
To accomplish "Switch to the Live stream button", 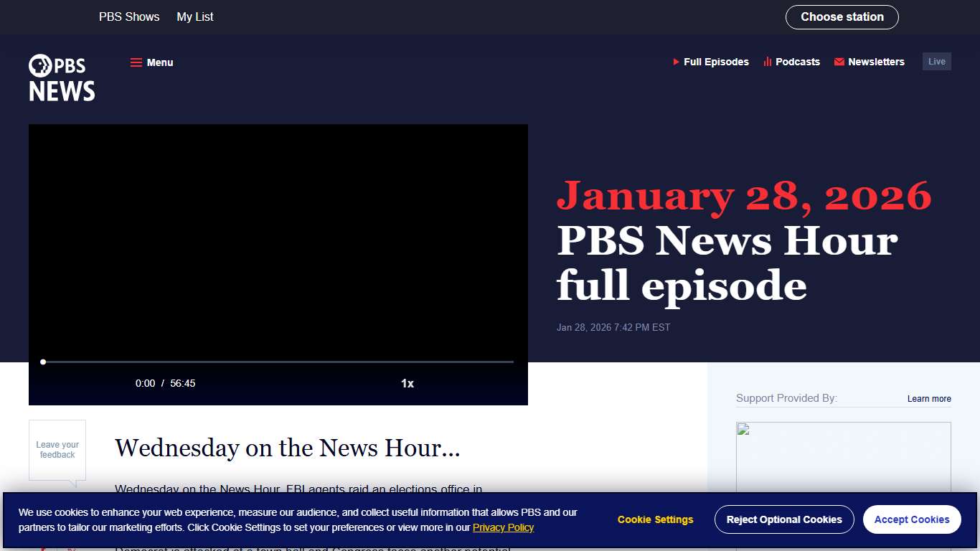I will coord(936,61).
